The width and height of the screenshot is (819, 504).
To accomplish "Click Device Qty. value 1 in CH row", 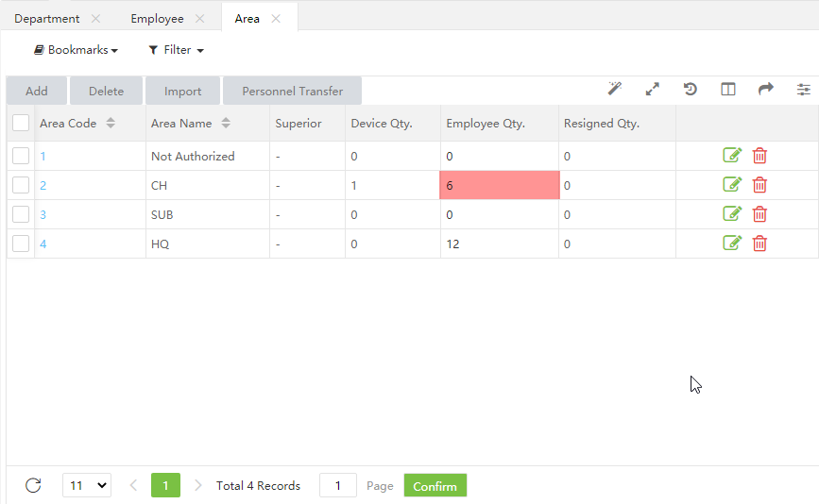I will click(353, 185).
